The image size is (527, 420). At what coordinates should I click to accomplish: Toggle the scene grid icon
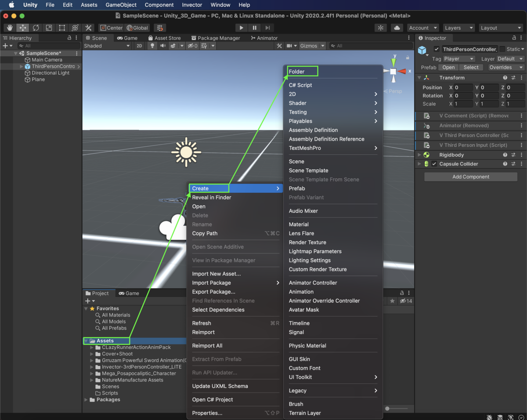click(204, 46)
